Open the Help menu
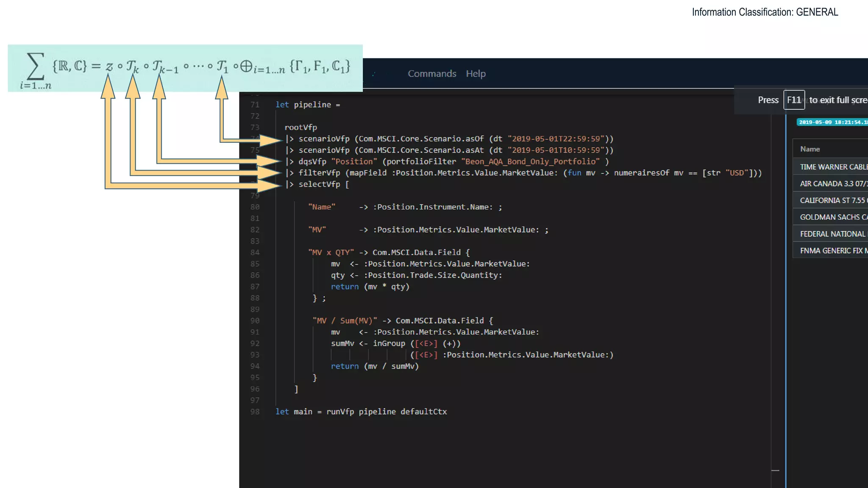Image resolution: width=868 pixels, height=488 pixels. tap(476, 74)
